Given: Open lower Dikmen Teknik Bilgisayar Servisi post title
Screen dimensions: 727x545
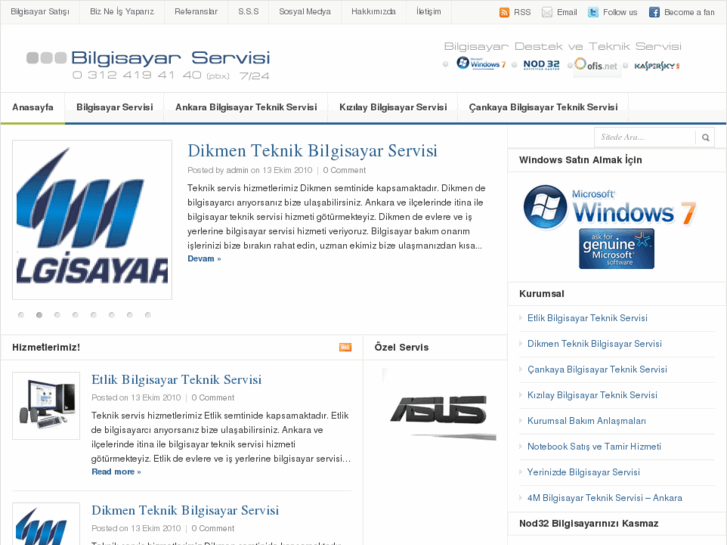Looking at the screenshot, I should coord(185,510).
